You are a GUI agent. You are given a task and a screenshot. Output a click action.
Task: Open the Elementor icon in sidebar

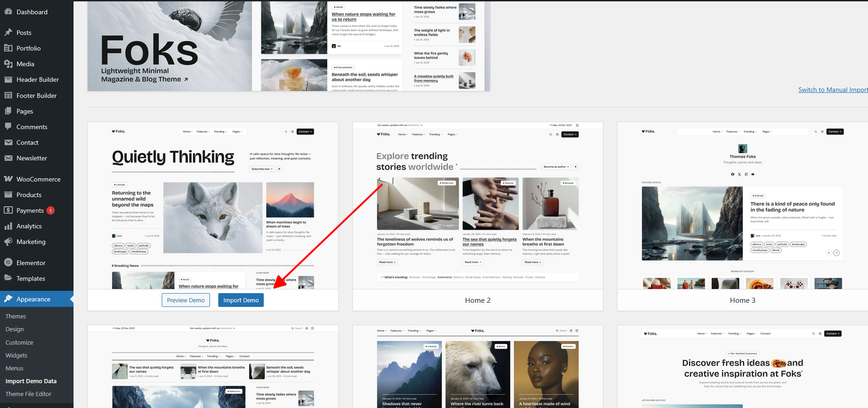8,262
